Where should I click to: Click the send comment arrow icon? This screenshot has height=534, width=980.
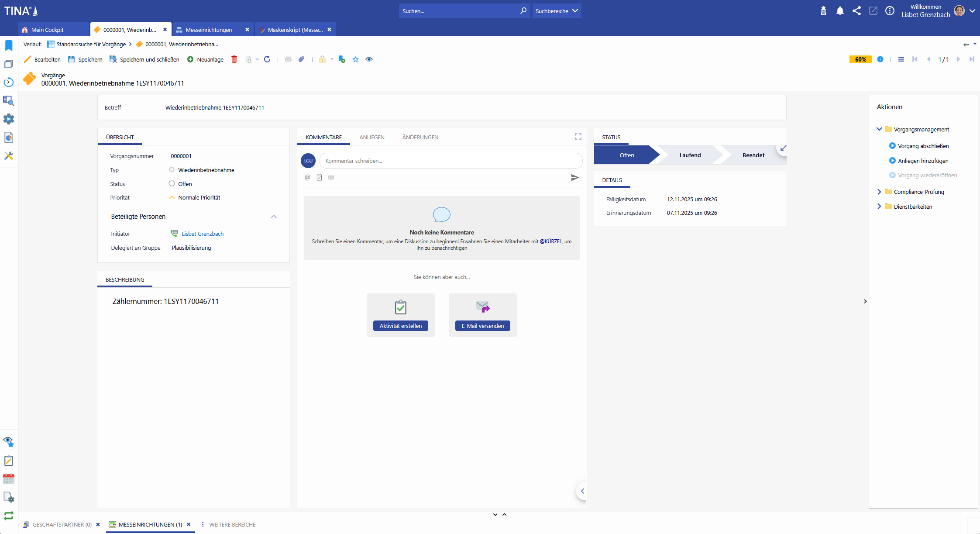tap(575, 177)
